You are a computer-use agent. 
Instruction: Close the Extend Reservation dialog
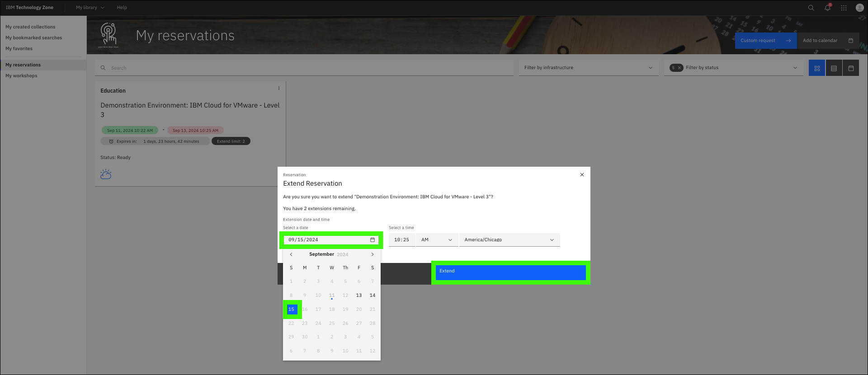pyautogui.click(x=582, y=175)
